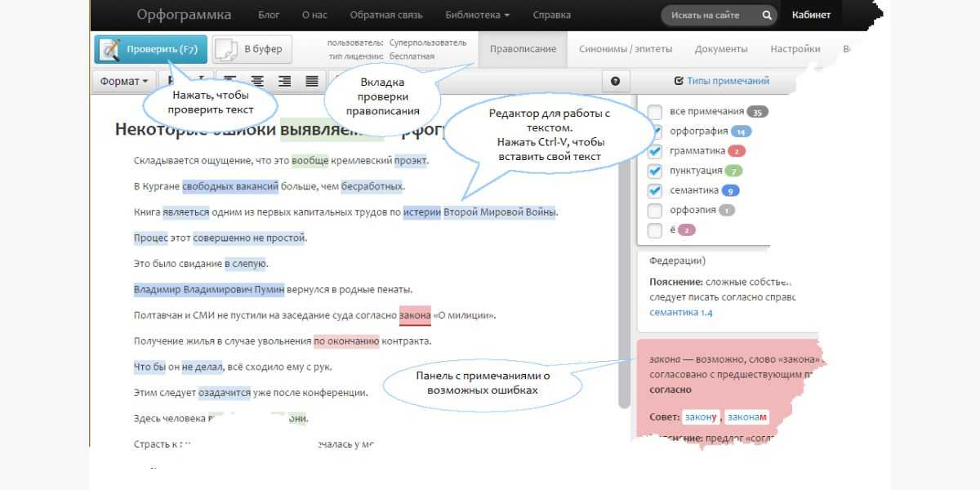Viewport: 980px width, 490px height.
Task: Open the О нас page
Action: click(314, 15)
